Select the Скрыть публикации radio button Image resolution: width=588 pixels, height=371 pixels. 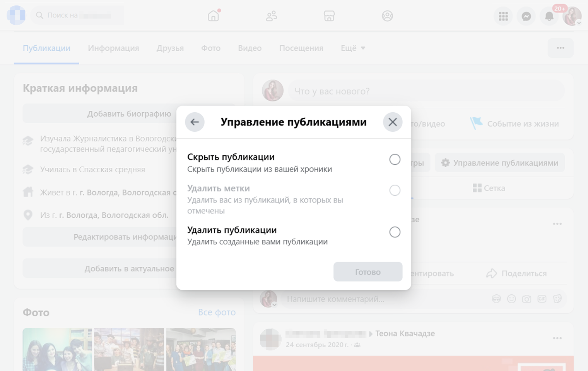(395, 159)
